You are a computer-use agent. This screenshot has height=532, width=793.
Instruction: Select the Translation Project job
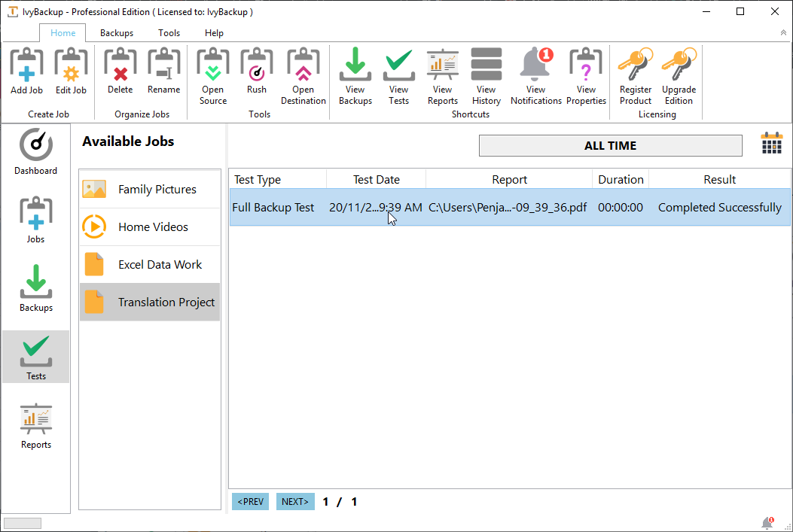[x=150, y=302]
